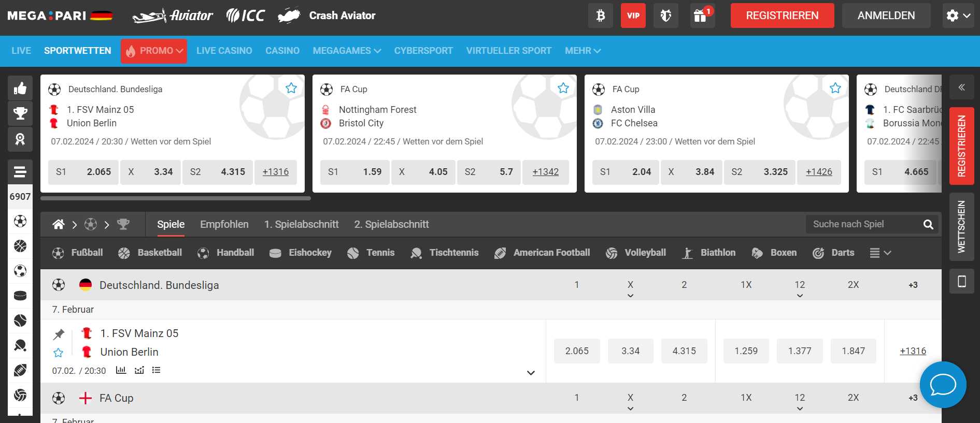Switch to the Empfohlen tab

(224, 224)
